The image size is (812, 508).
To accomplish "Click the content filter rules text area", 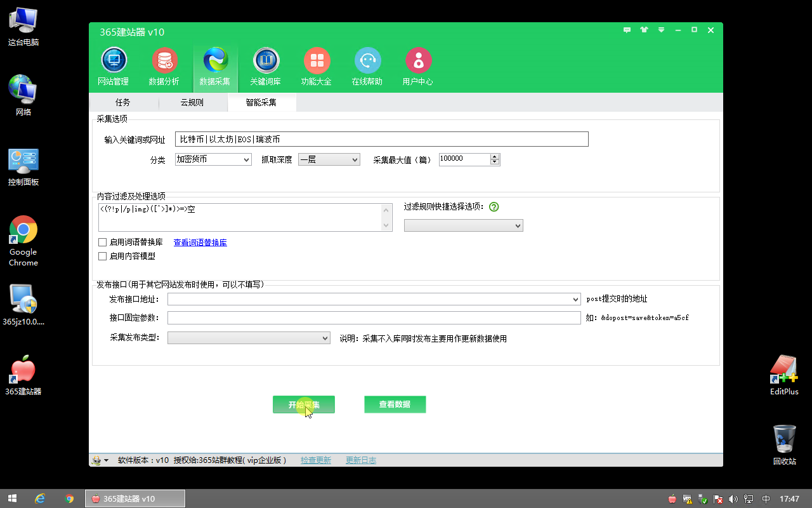I will point(240,218).
